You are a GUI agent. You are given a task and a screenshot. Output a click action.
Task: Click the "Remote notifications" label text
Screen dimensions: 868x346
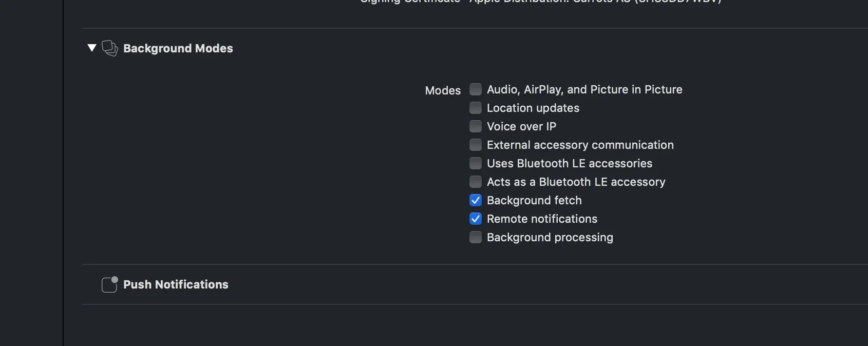542,219
